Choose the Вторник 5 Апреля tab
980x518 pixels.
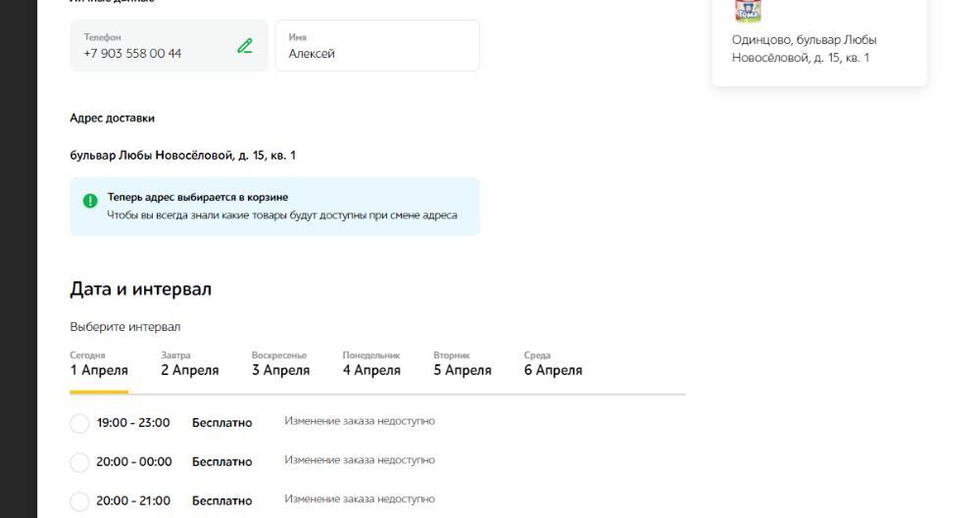(x=463, y=364)
